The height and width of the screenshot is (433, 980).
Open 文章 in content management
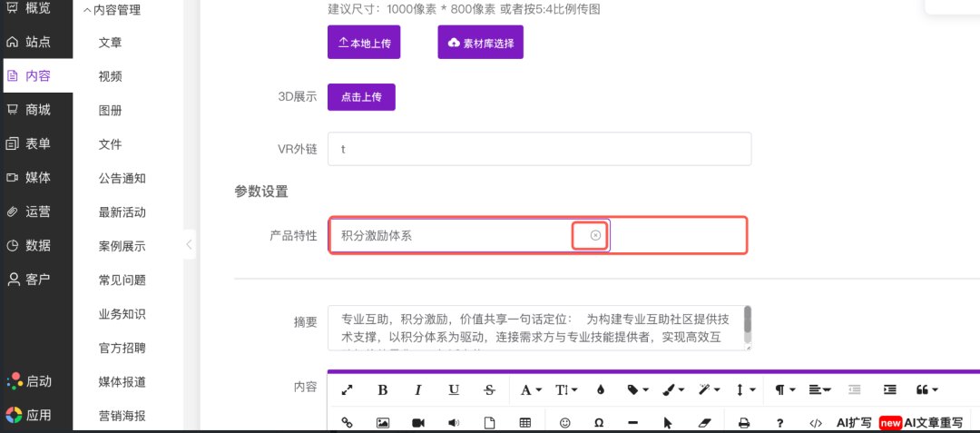click(x=110, y=43)
